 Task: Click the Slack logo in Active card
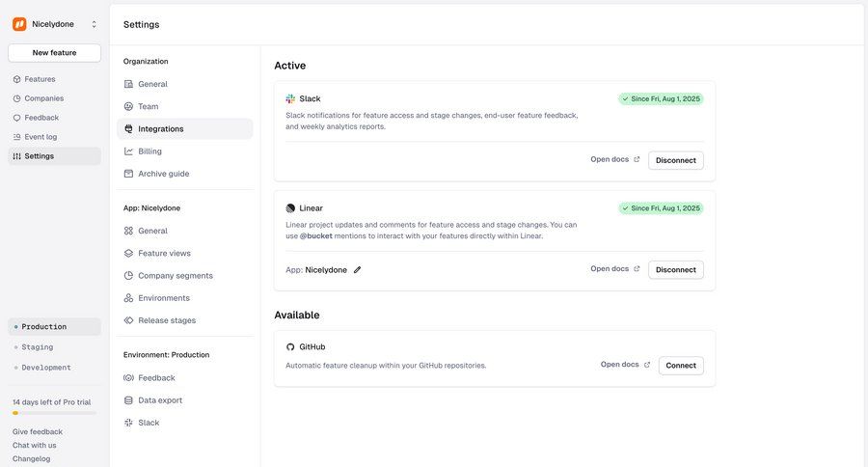290,98
